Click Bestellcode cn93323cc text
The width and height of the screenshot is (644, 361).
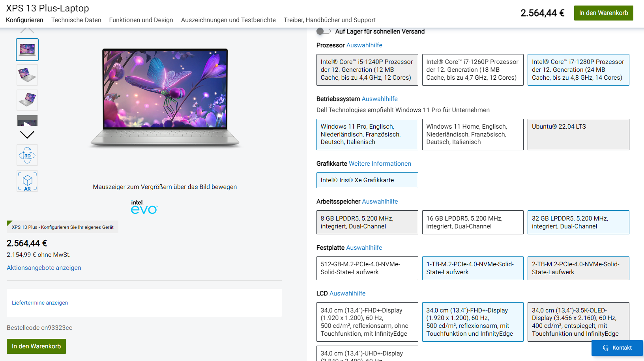(x=39, y=328)
